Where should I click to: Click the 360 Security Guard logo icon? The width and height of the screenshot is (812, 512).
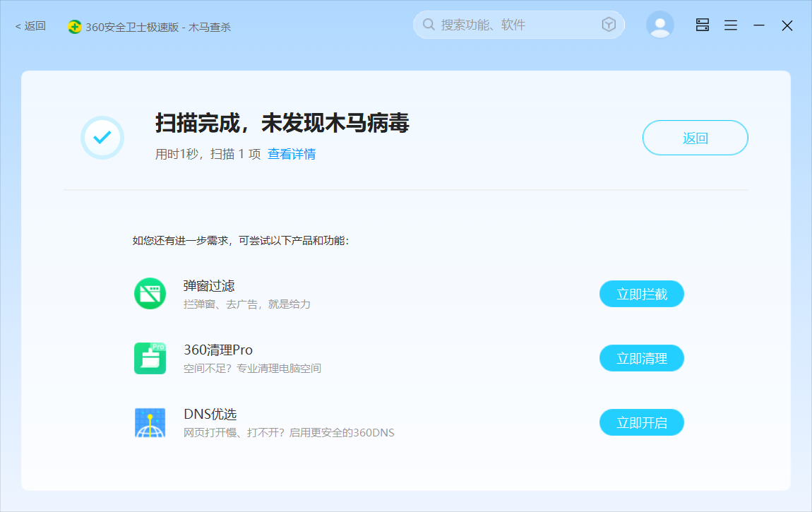(x=75, y=27)
